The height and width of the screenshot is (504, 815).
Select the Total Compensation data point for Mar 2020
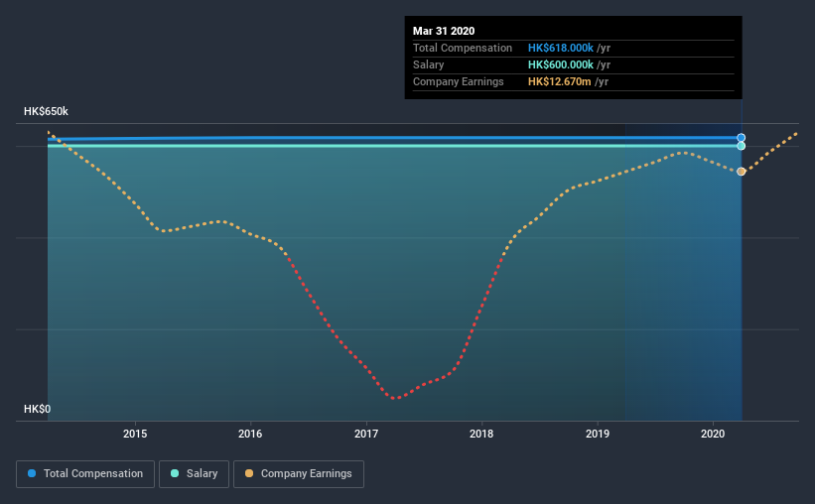tap(742, 138)
